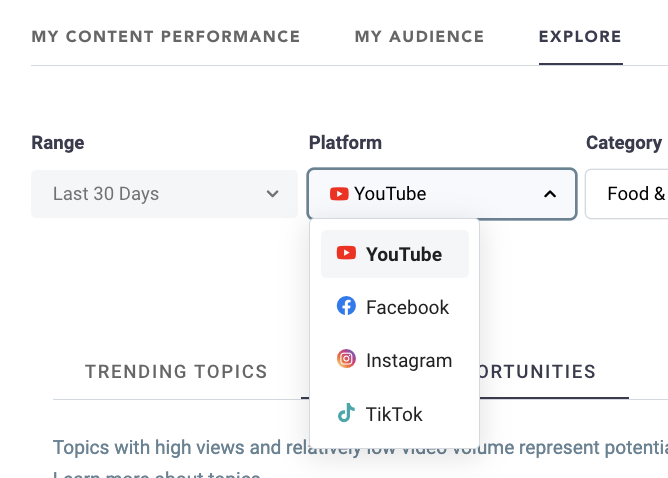Image resolution: width=668 pixels, height=478 pixels.
Task: Go to the My Audience tab
Action: pyautogui.click(x=419, y=37)
